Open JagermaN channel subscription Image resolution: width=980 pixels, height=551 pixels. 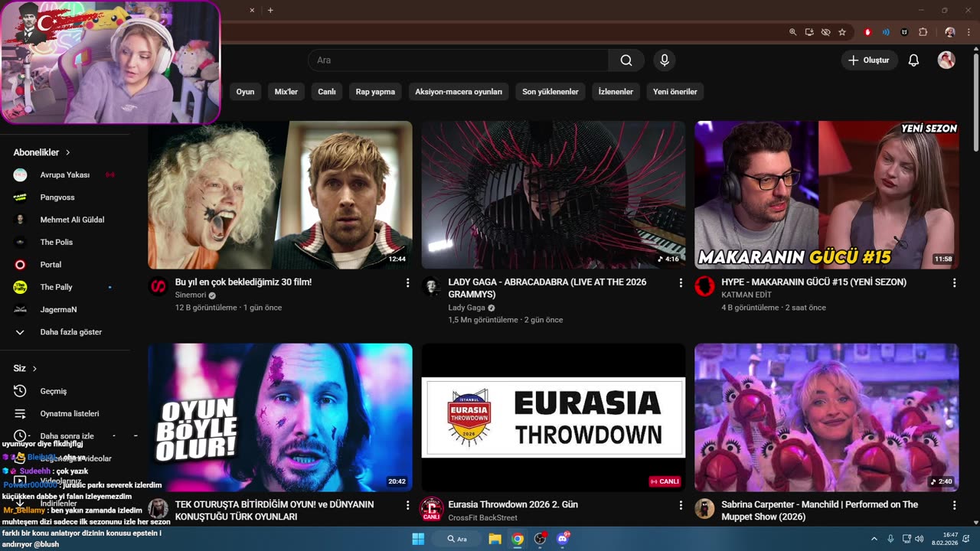pyautogui.click(x=65, y=310)
